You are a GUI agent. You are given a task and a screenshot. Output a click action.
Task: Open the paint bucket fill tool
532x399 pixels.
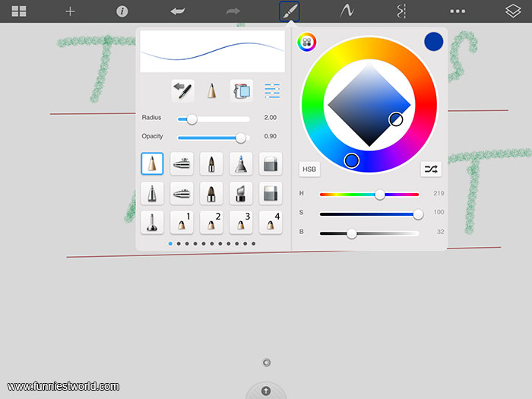tap(241, 90)
